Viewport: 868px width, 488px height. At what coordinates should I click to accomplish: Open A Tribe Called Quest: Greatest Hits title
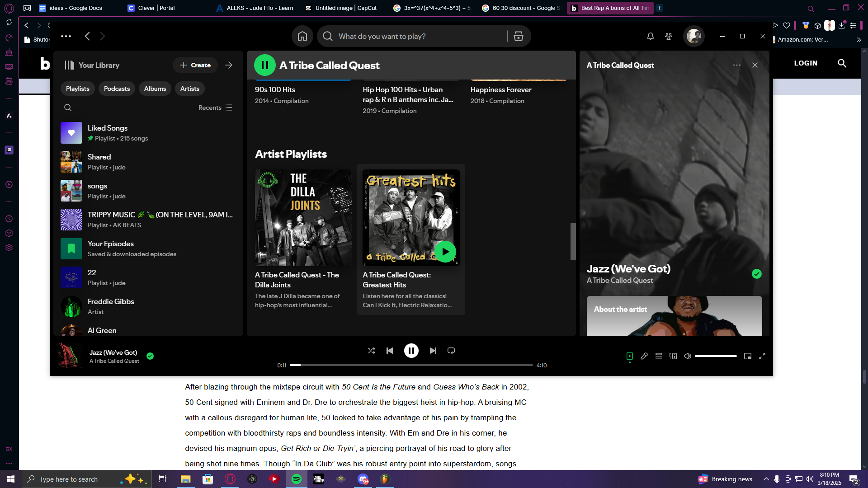(397, 280)
